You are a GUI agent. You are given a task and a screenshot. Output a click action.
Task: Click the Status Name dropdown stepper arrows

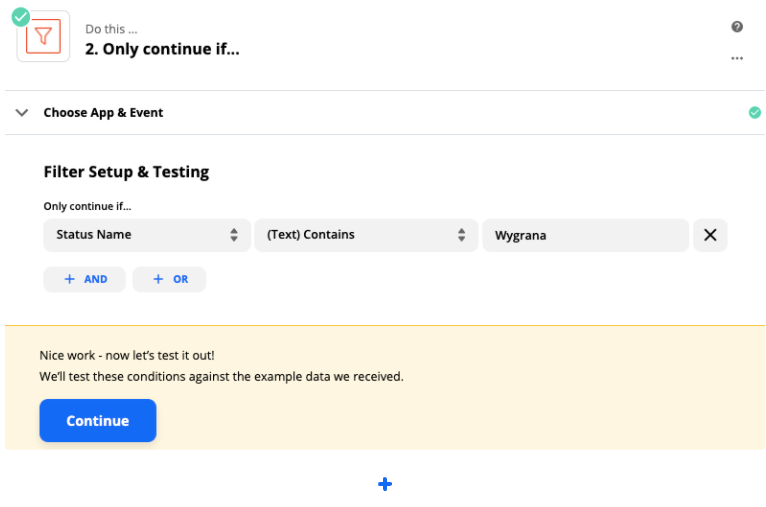click(x=234, y=235)
